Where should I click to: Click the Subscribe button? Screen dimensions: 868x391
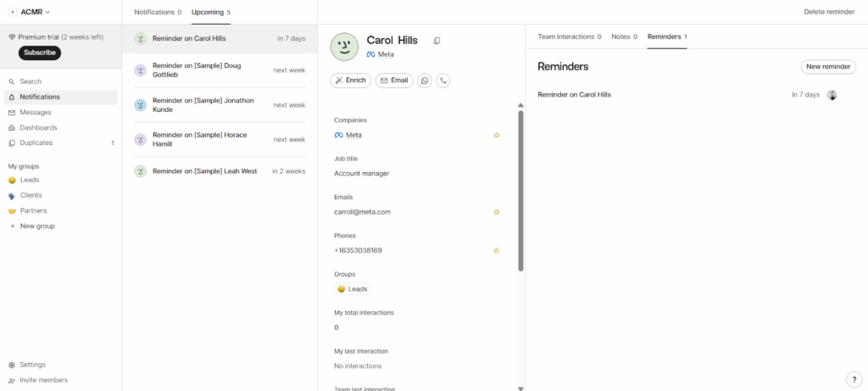tap(40, 53)
